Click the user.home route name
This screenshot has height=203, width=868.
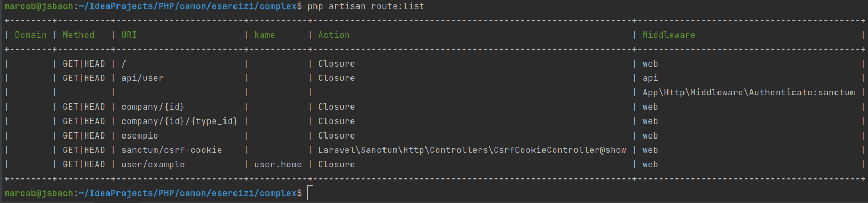(x=278, y=164)
